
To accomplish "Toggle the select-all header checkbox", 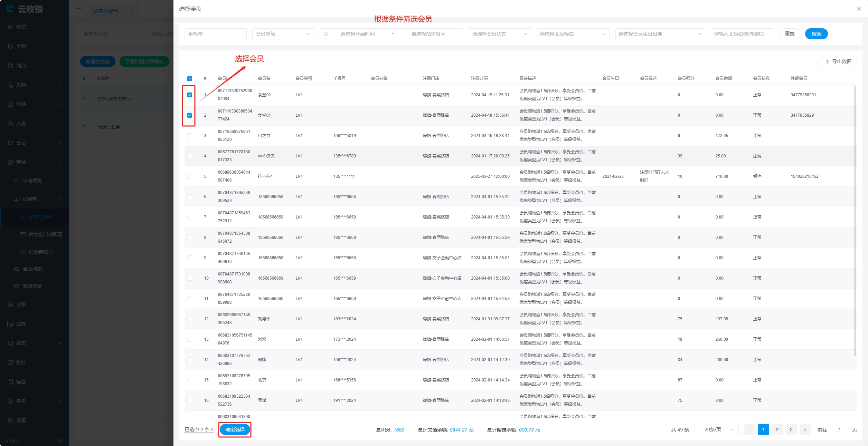I will tap(190, 78).
